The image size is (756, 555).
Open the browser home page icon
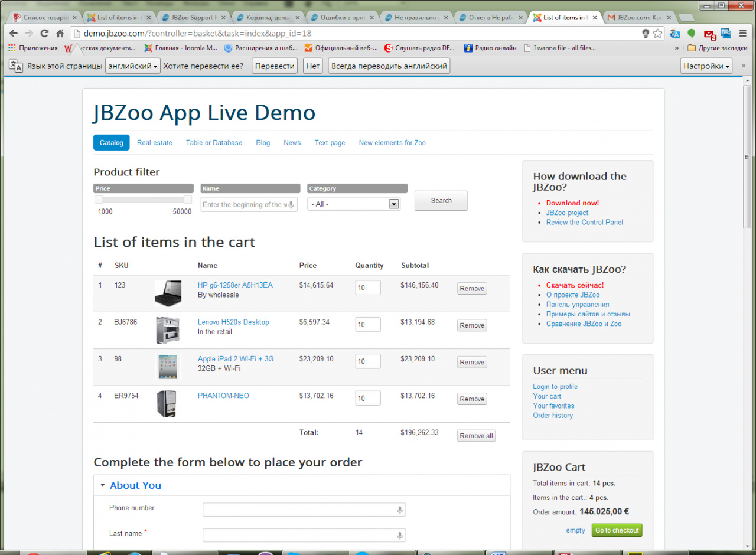(x=60, y=33)
